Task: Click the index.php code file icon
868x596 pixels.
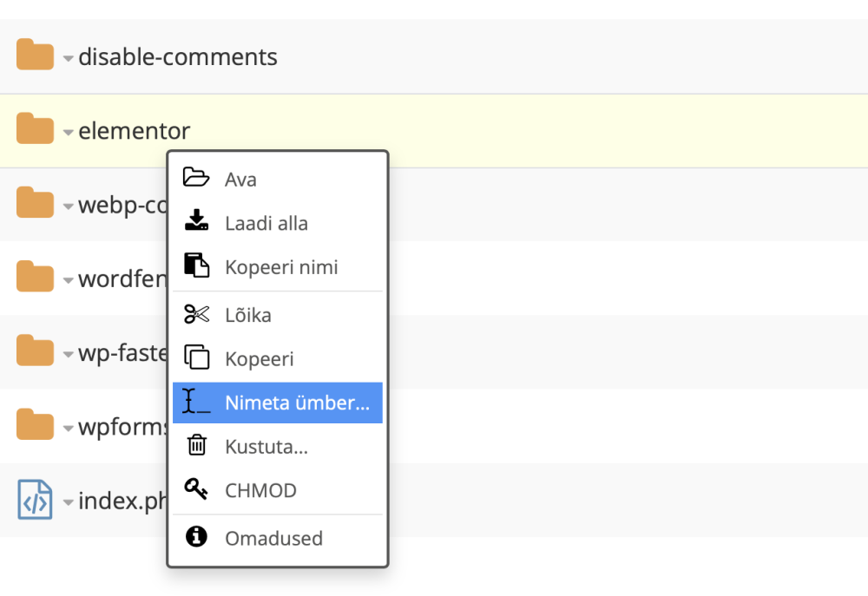Action: coord(36,500)
